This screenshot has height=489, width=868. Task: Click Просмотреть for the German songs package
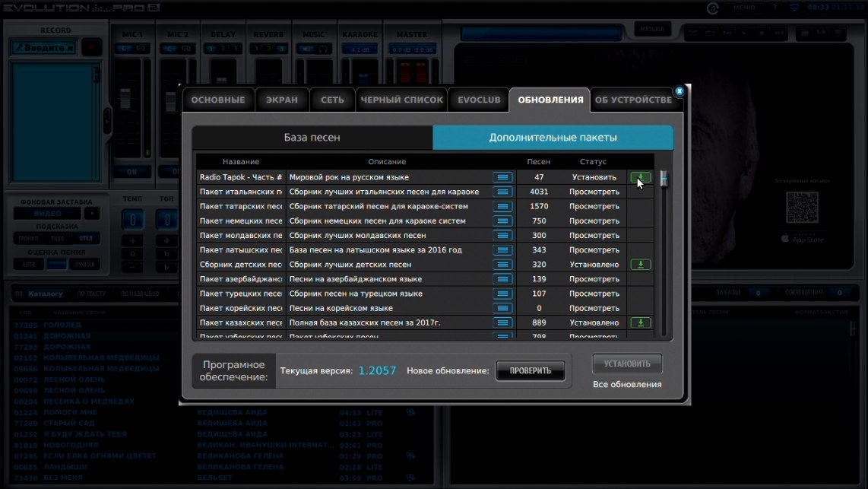pyautogui.click(x=594, y=221)
